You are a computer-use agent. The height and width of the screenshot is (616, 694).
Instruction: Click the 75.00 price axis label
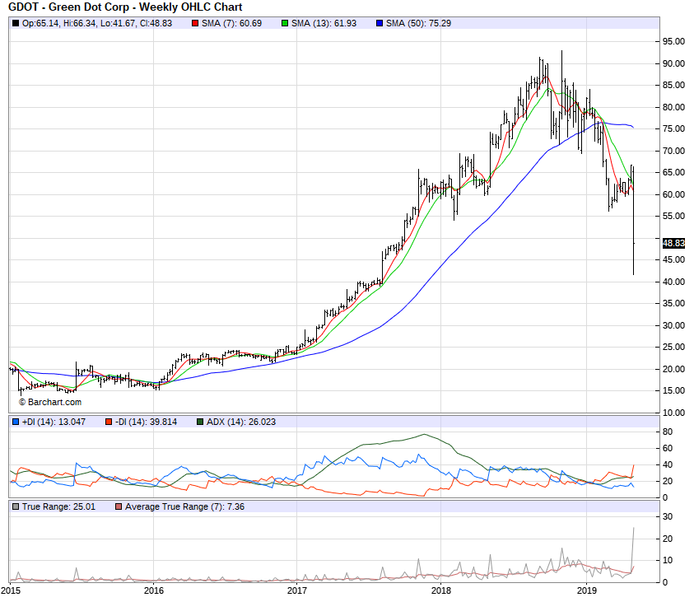(673, 128)
